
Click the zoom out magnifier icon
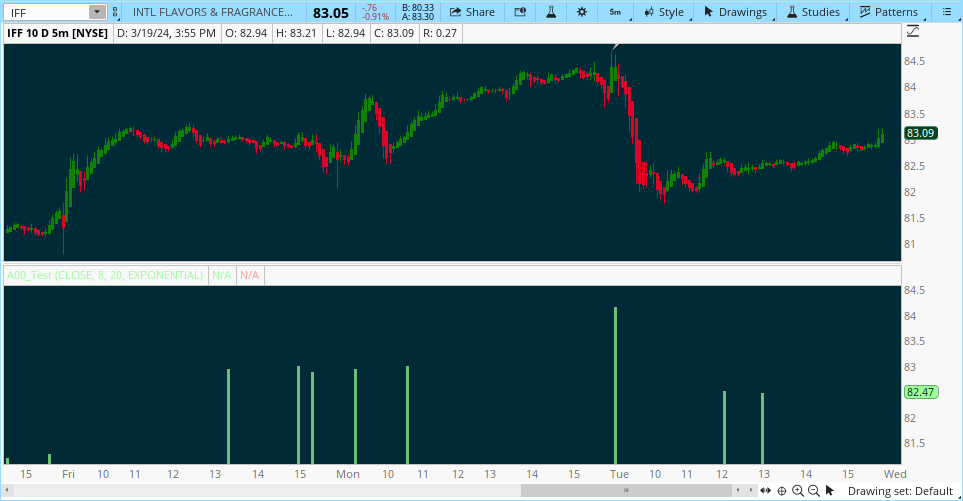[814, 491]
